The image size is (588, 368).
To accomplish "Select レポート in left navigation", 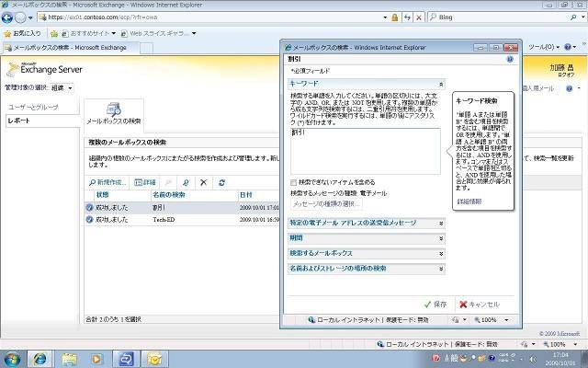I will point(43,121).
